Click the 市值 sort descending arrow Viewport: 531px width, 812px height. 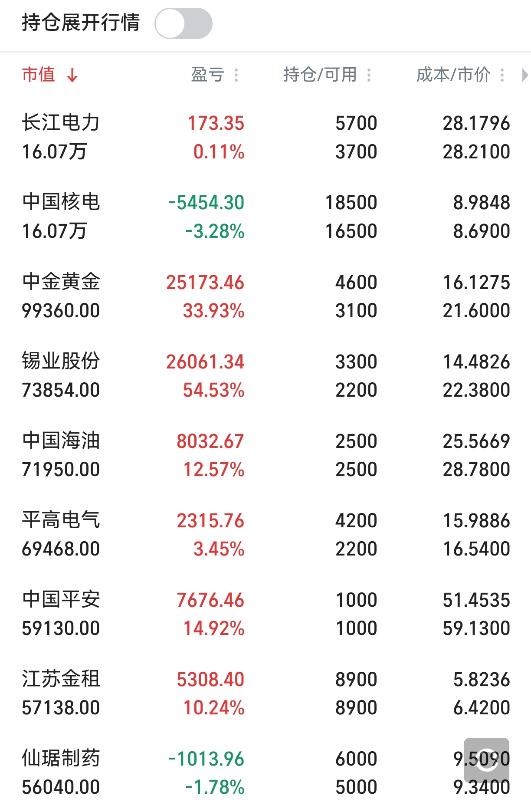pos(72,75)
